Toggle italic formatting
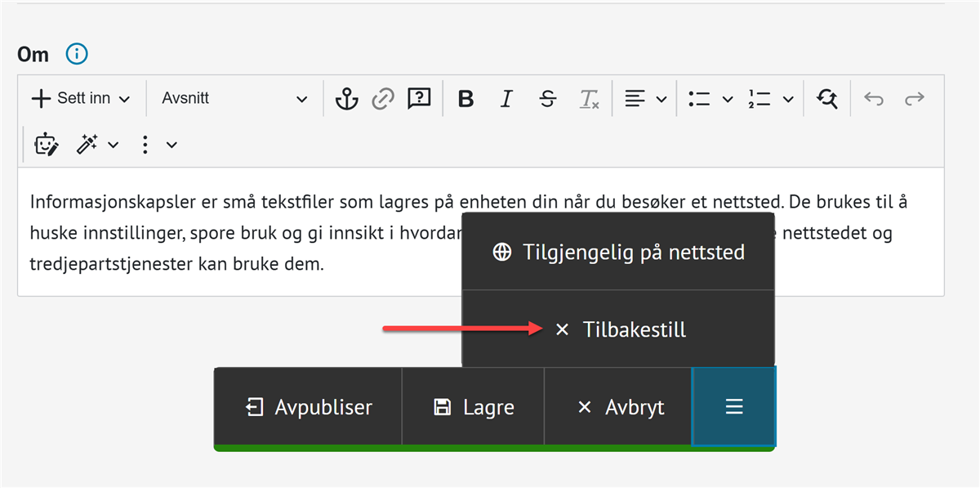 (x=506, y=99)
